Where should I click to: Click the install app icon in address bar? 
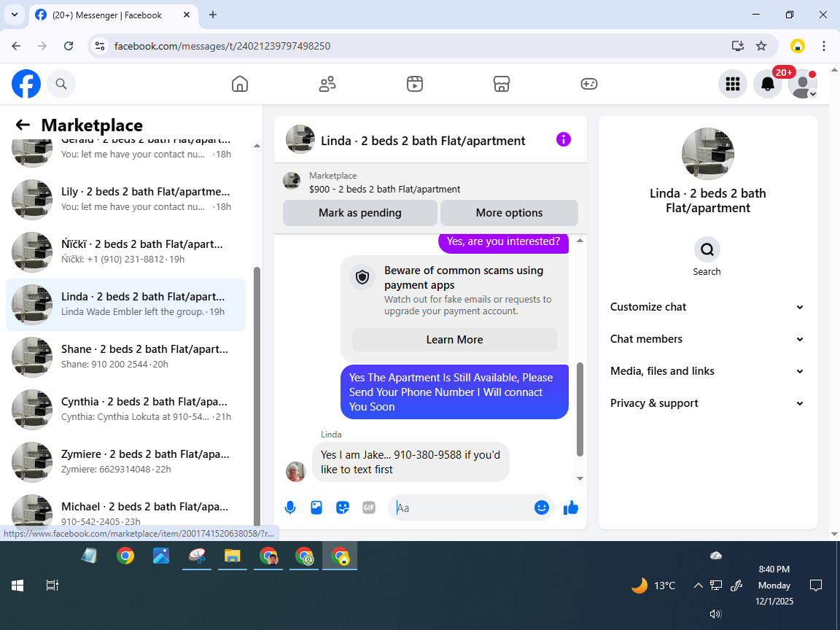[x=738, y=46]
